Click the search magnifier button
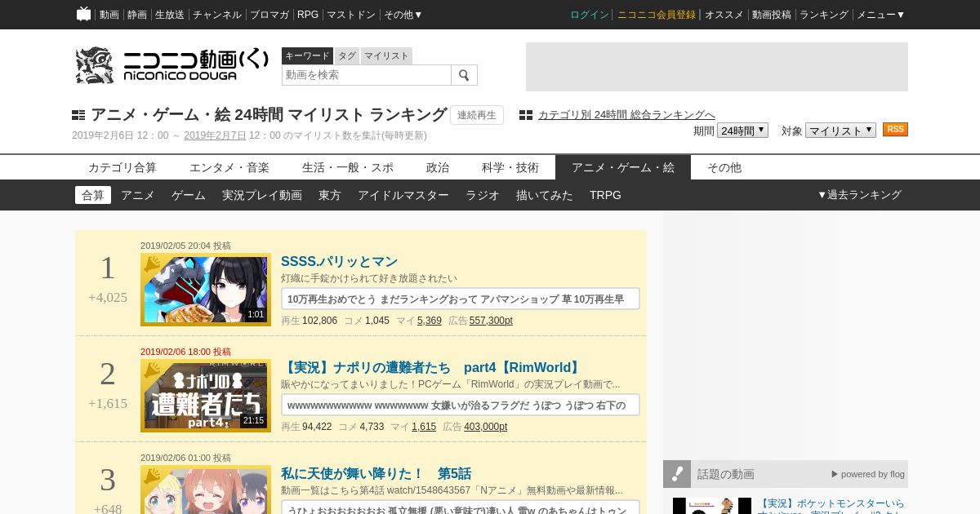This screenshot has width=980, height=514. tap(464, 75)
